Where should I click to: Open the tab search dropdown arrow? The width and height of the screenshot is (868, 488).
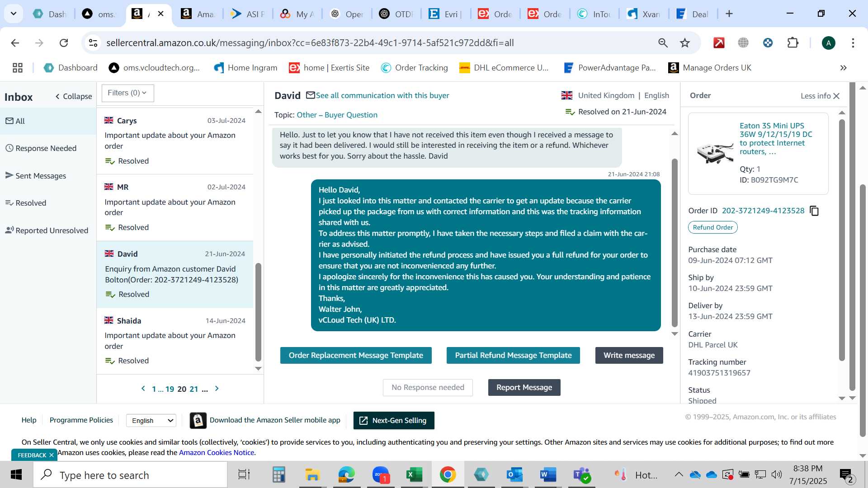tap(14, 14)
